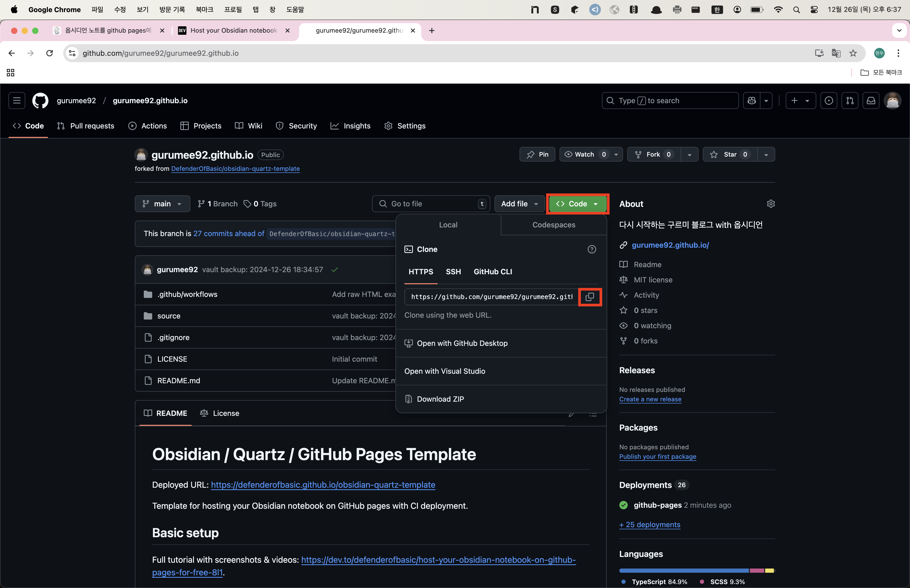
Task: Open the global navigation hamburger menu
Action: 17,101
